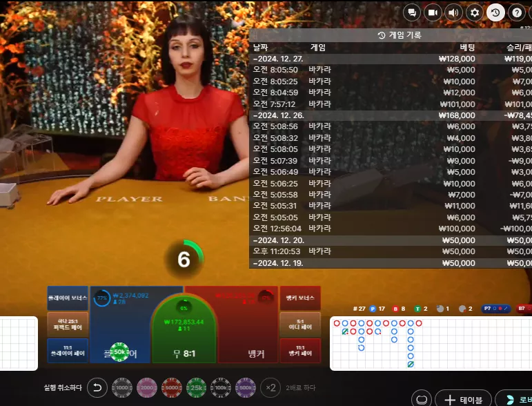Image resolution: width=532 pixels, height=406 pixels.
Task: Select the 1000 chip
Action: (x=122, y=387)
